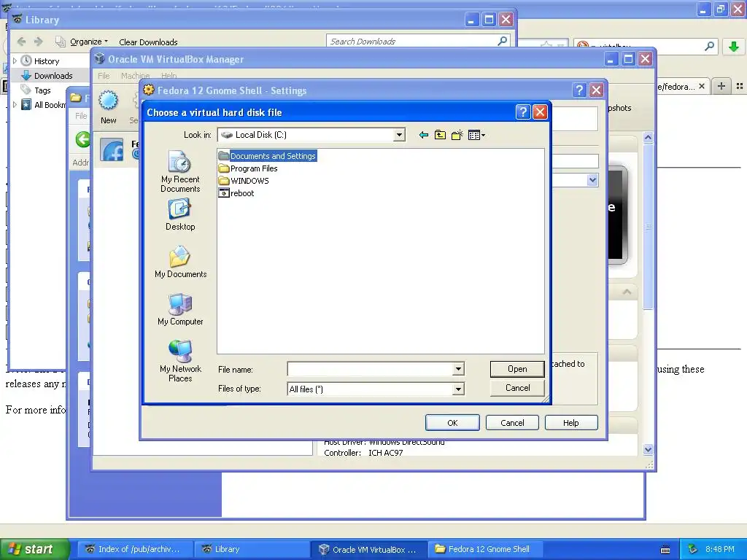Open the File menu in VirtualBox Manager
The height and width of the screenshot is (560, 747).
[x=104, y=76]
